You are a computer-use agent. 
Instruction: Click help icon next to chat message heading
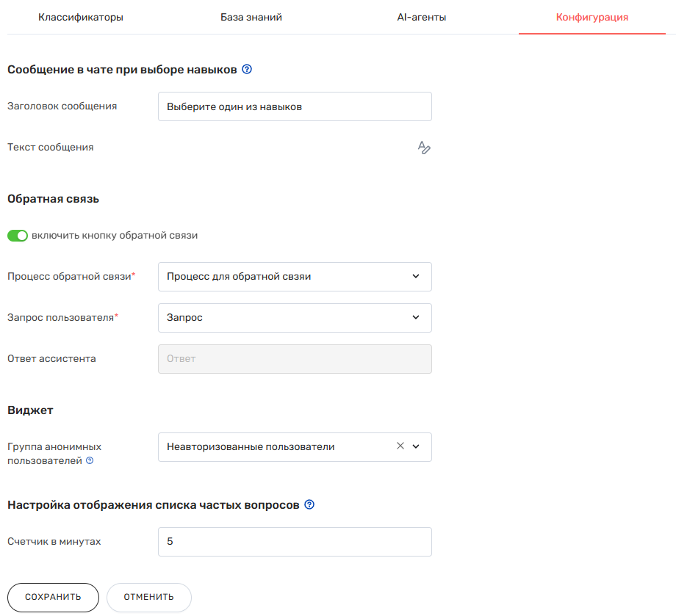pyautogui.click(x=247, y=69)
